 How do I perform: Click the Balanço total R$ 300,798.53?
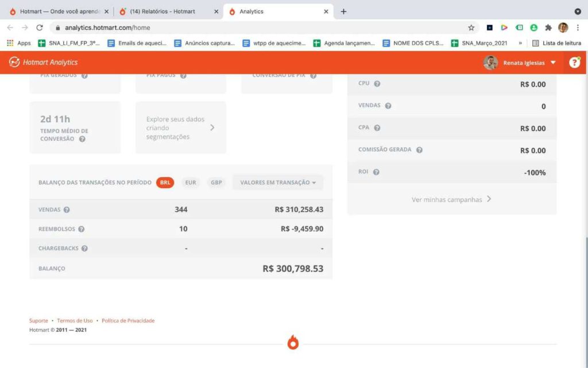293,269
